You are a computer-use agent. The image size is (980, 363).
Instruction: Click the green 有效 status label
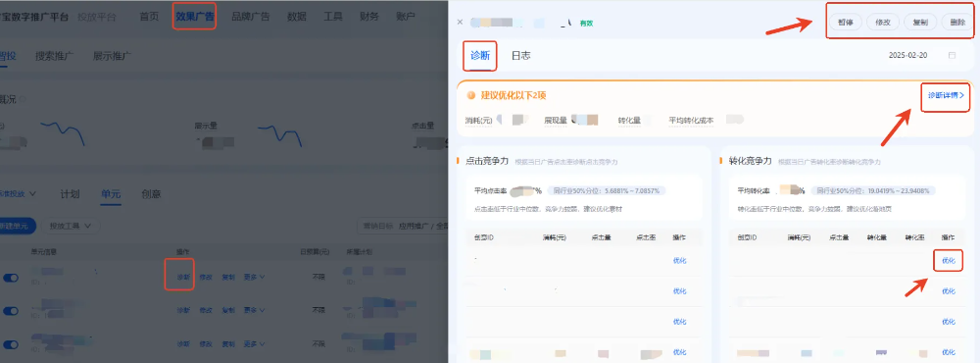pyautogui.click(x=586, y=24)
